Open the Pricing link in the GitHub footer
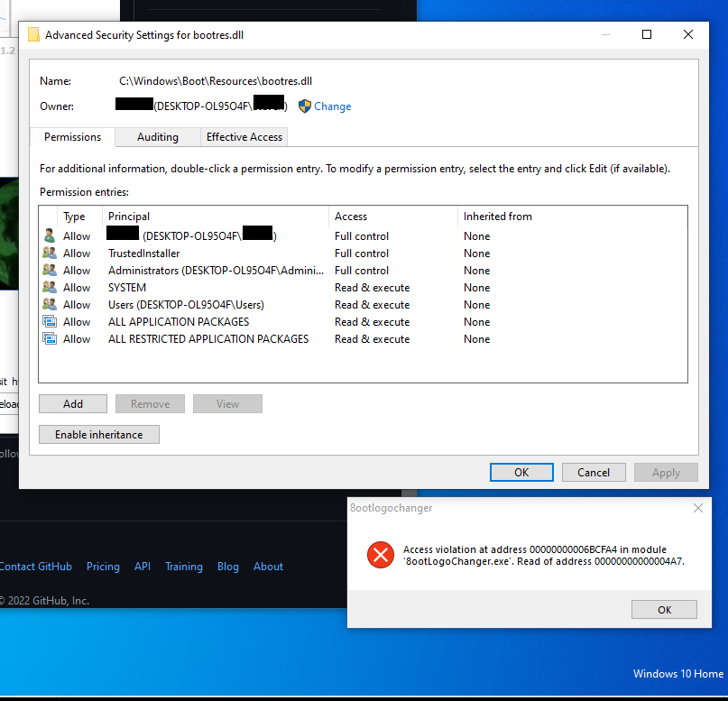This screenshot has height=701, width=728. pos(103,567)
